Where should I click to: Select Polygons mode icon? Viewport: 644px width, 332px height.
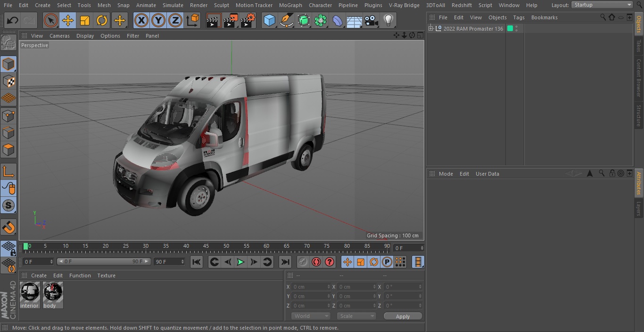pos(8,150)
